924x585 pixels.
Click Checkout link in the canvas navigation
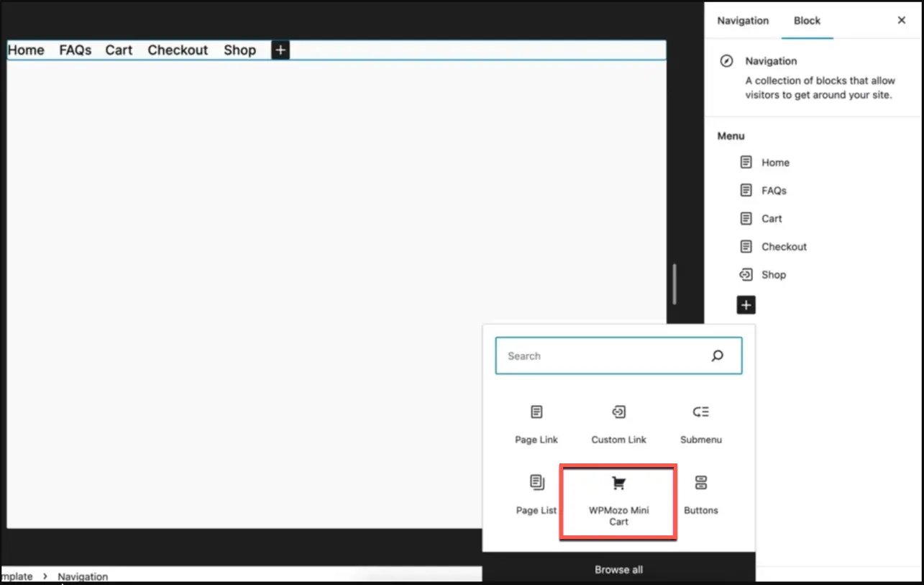(x=178, y=50)
